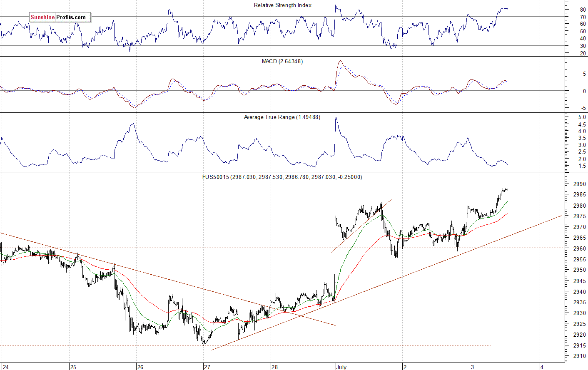Click MACD axis value -5
The height and width of the screenshot is (370, 588).
(584, 108)
